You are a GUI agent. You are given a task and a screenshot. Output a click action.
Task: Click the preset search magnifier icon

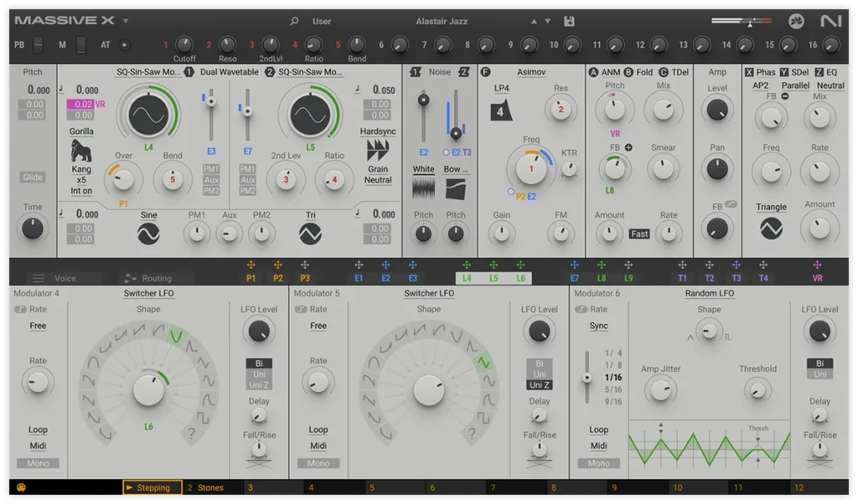[x=294, y=21]
